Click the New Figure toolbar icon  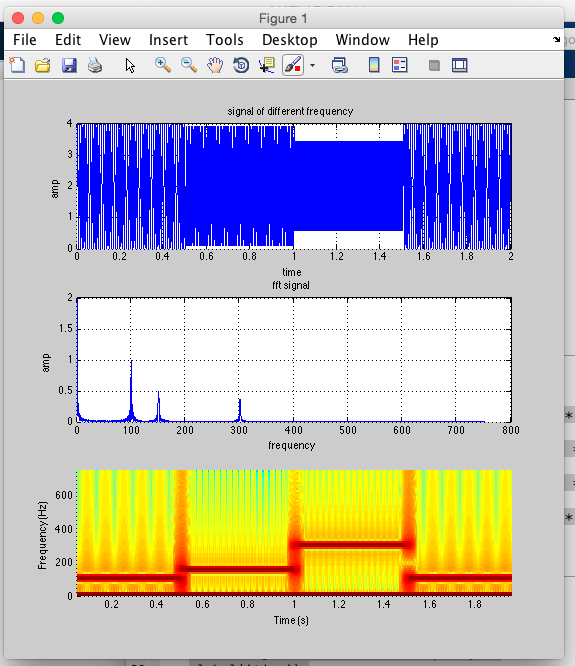17,65
